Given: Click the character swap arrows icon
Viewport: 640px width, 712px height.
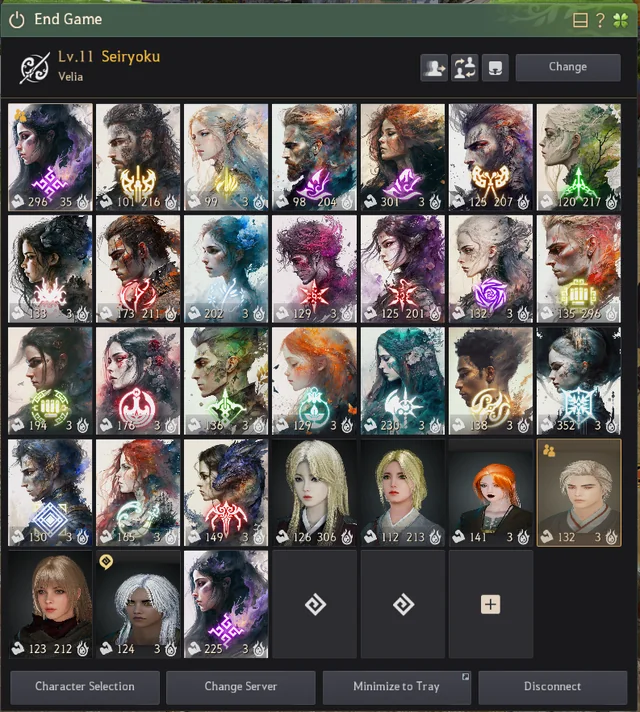Looking at the screenshot, I should pyautogui.click(x=464, y=68).
